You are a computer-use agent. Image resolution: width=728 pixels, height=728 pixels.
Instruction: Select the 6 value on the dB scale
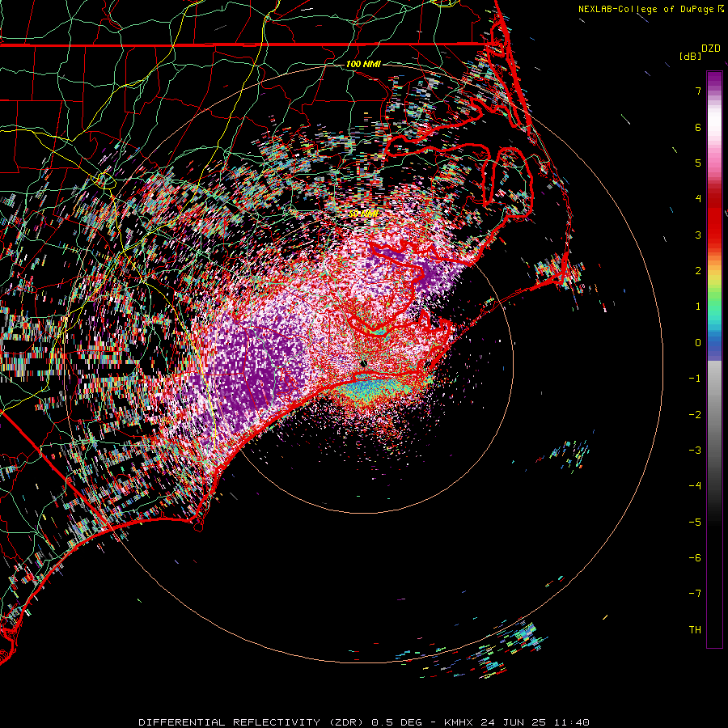coord(698,127)
